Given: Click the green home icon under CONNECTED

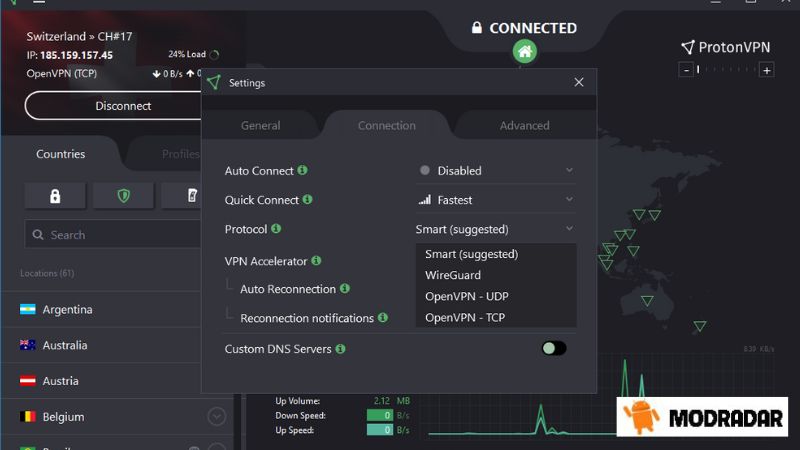Looking at the screenshot, I should click(524, 52).
